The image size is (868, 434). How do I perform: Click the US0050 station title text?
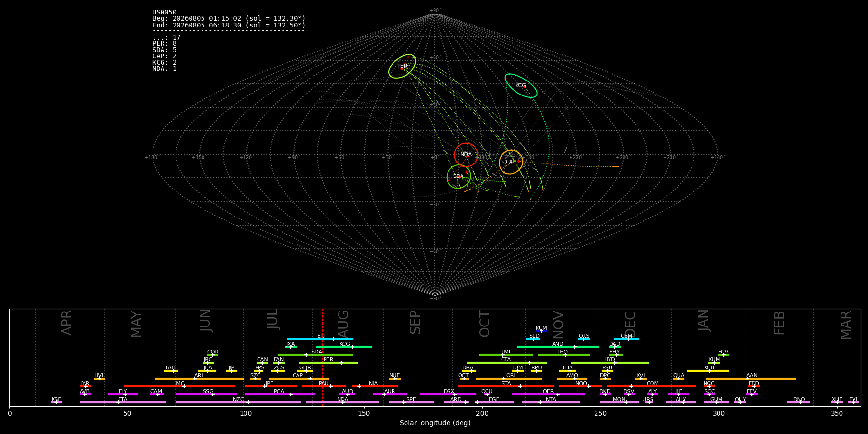pos(164,13)
